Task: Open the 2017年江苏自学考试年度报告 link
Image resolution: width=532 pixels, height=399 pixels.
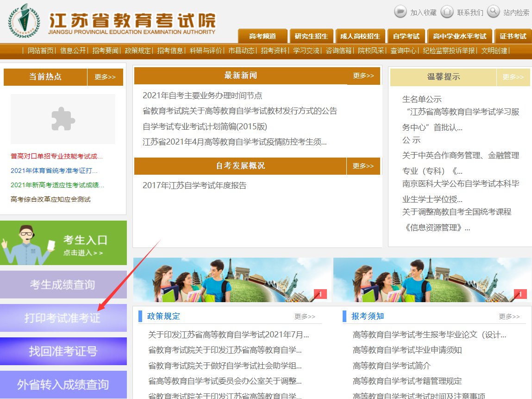Action: tap(194, 185)
